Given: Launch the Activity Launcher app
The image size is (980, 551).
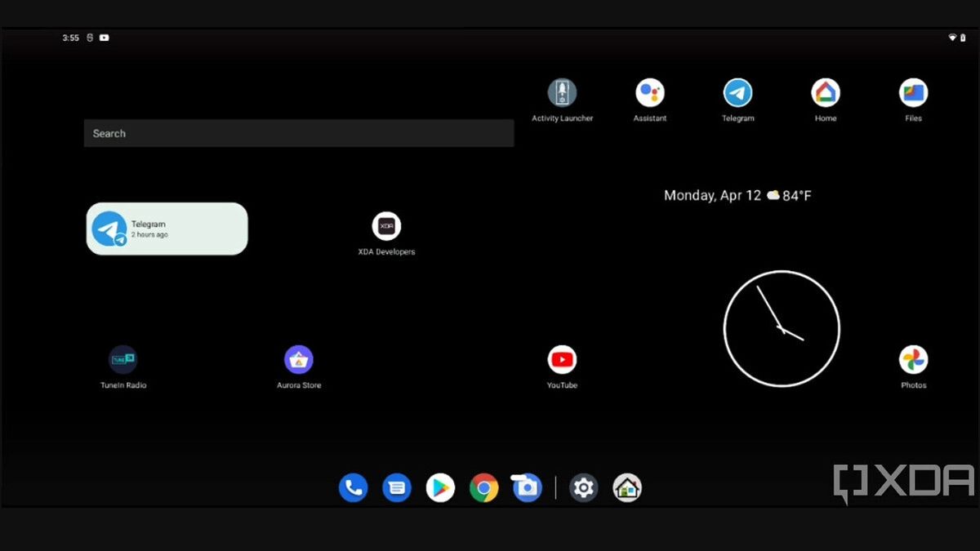Looking at the screenshot, I should 561,92.
